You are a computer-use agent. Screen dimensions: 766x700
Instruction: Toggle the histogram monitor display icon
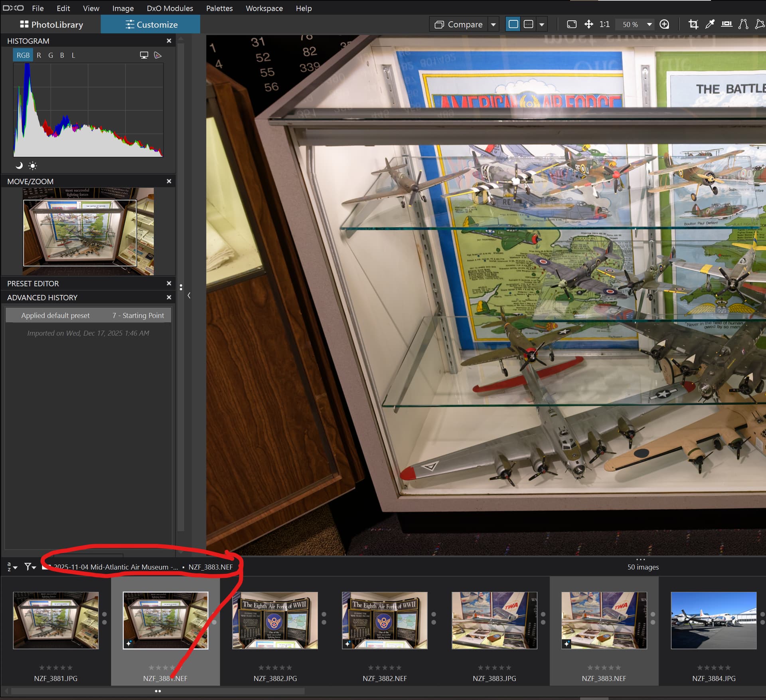pyautogui.click(x=144, y=55)
